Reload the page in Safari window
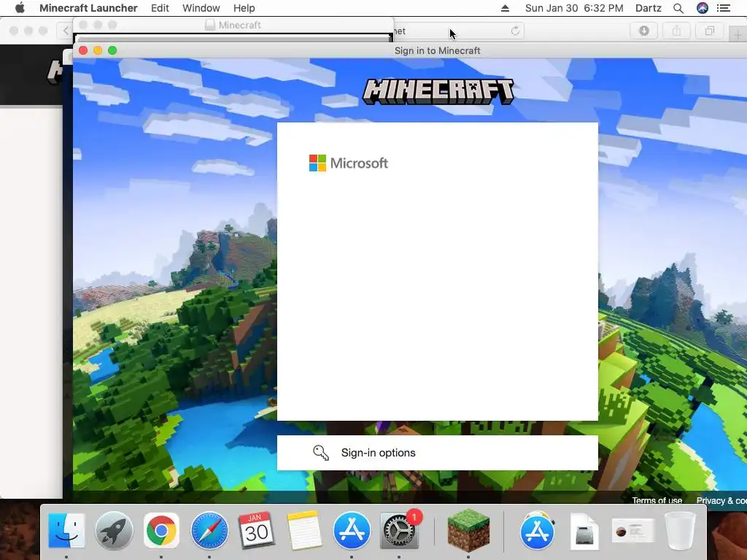 (x=515, y=31)
